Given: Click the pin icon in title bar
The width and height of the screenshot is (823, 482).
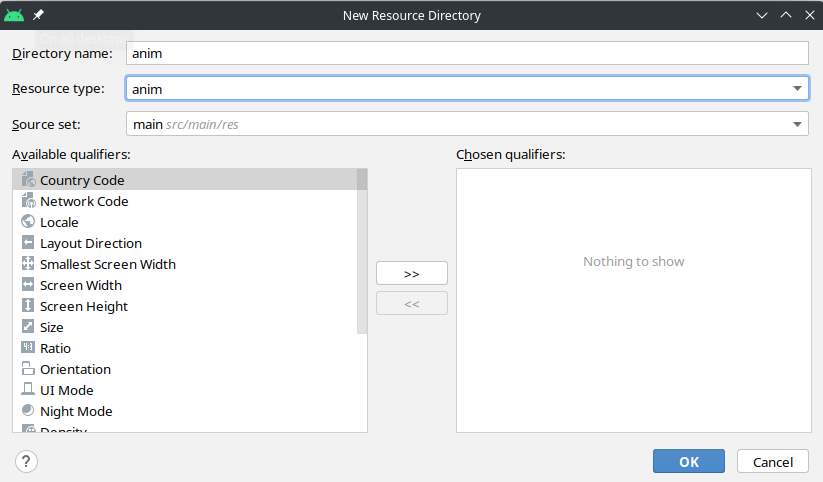Looking at the screenshot, I should [38, 15].
